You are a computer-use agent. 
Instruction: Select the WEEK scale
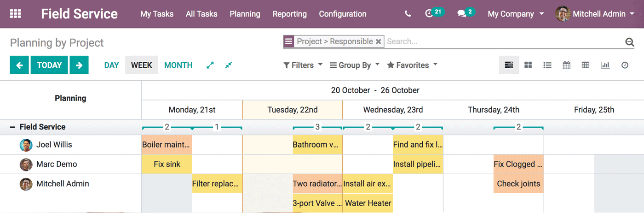[x=141, y=65]
